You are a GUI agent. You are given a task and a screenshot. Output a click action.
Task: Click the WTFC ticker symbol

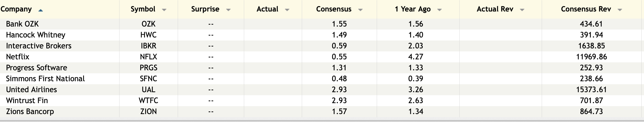149,101
